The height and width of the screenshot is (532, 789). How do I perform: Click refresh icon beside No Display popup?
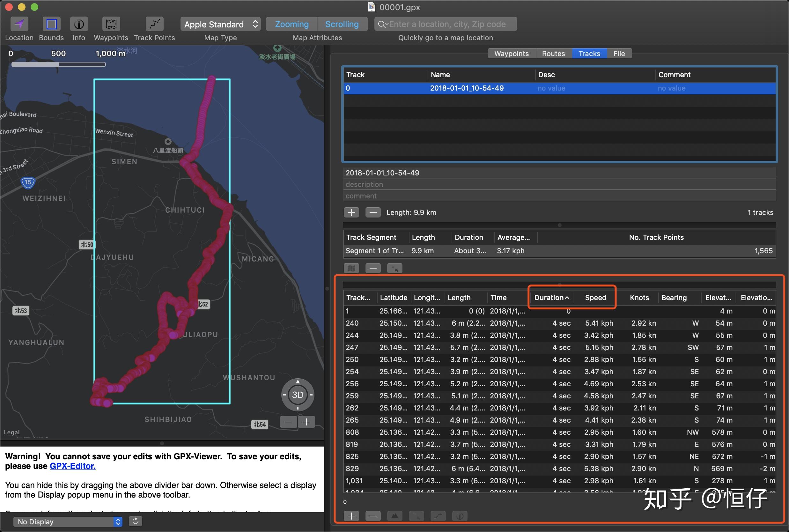pos(135,521)
